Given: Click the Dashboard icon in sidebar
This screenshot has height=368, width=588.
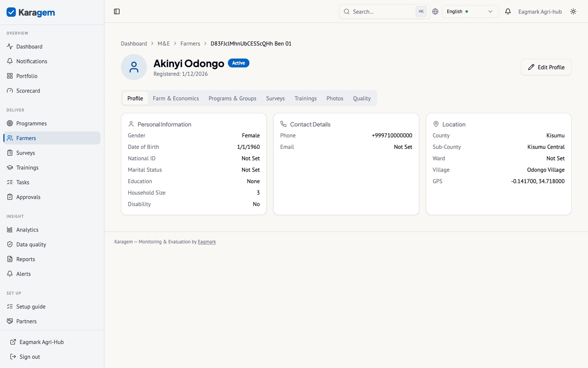Looking at the screenshot, I should (x=10, y=46).
